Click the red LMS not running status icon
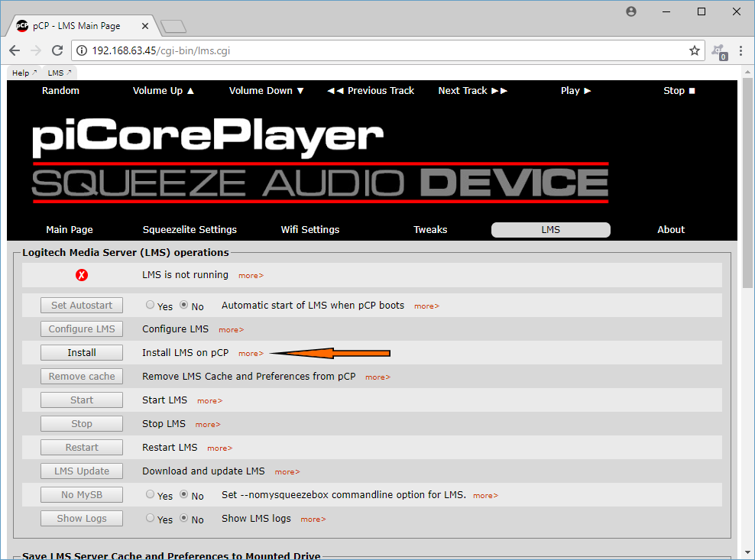 tap(81, 275)
